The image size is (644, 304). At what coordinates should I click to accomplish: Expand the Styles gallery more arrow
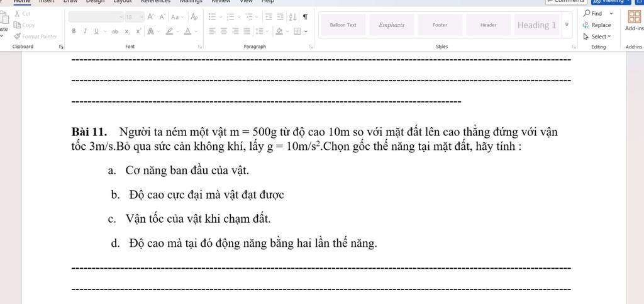tap(567, 25)
